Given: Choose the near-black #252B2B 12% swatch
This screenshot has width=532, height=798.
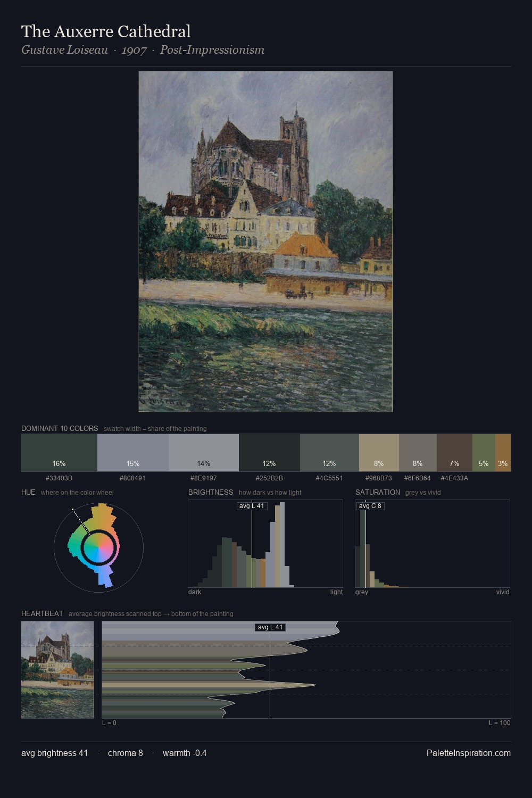Looking at the screenshot, I should pyautogui.click(x=269, y=453).
